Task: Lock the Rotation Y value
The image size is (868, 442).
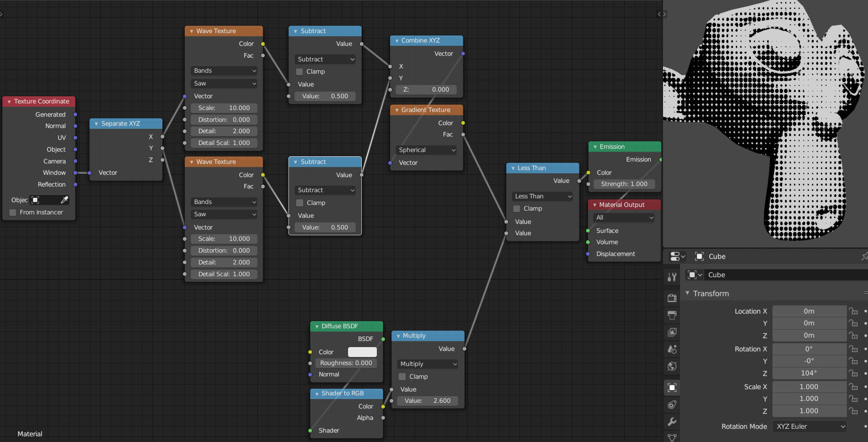Action: [x=853, y=361]
